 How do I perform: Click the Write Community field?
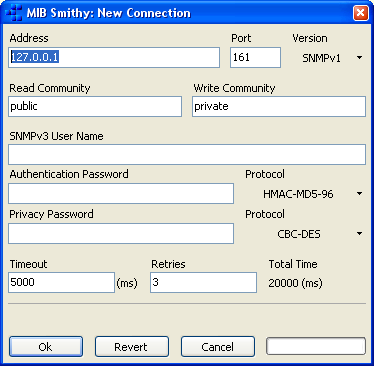coord(279,107)
